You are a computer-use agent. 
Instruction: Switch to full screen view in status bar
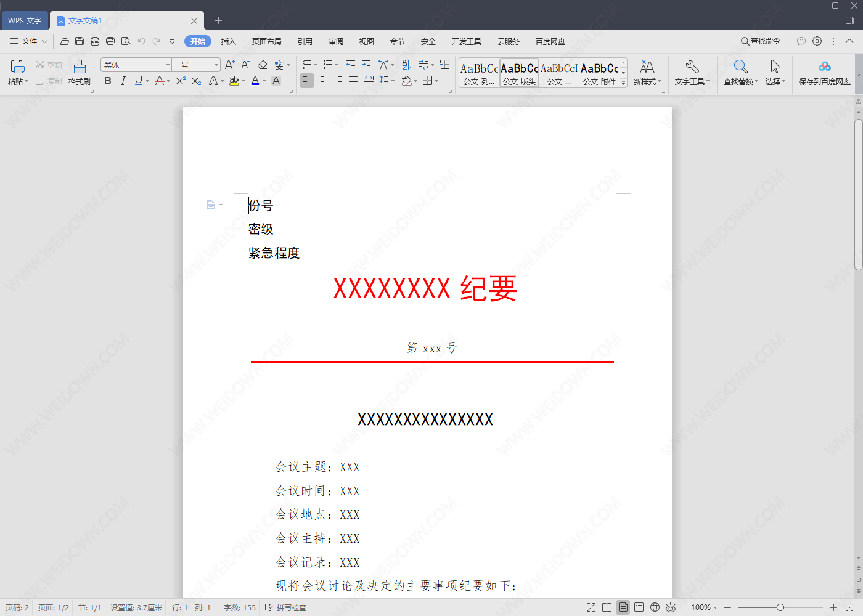pyautogui.click(x=591, y=607)
